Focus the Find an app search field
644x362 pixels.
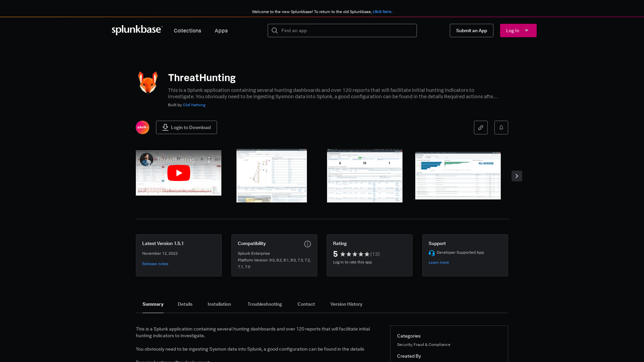pyautogui.click(x=342, y=31)
